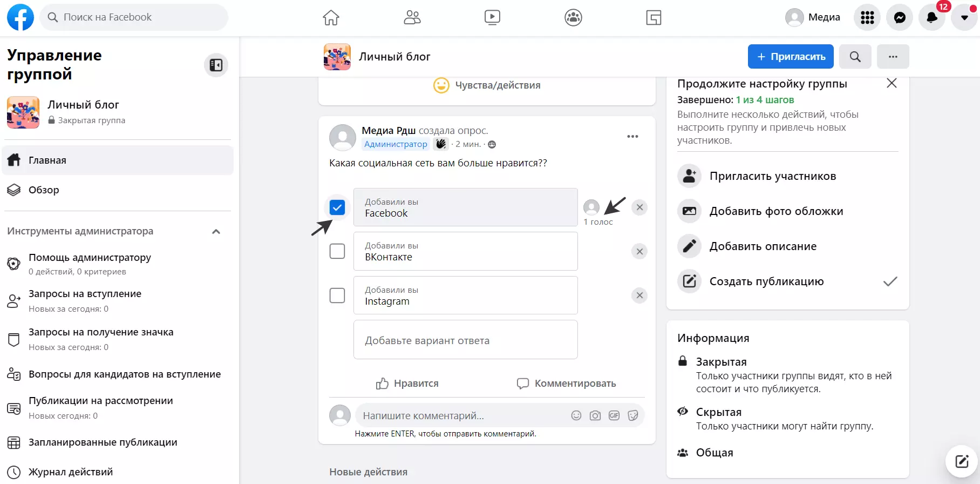Collapse Инструменты администратора section
The width and height of the screenshot is (980, 484).
(216, 232)
